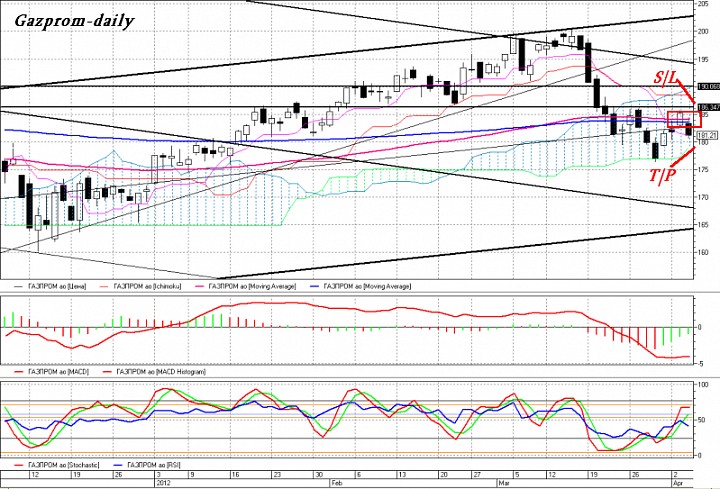Click the 50 label on Stochastic axis

[x=701, y=420]
